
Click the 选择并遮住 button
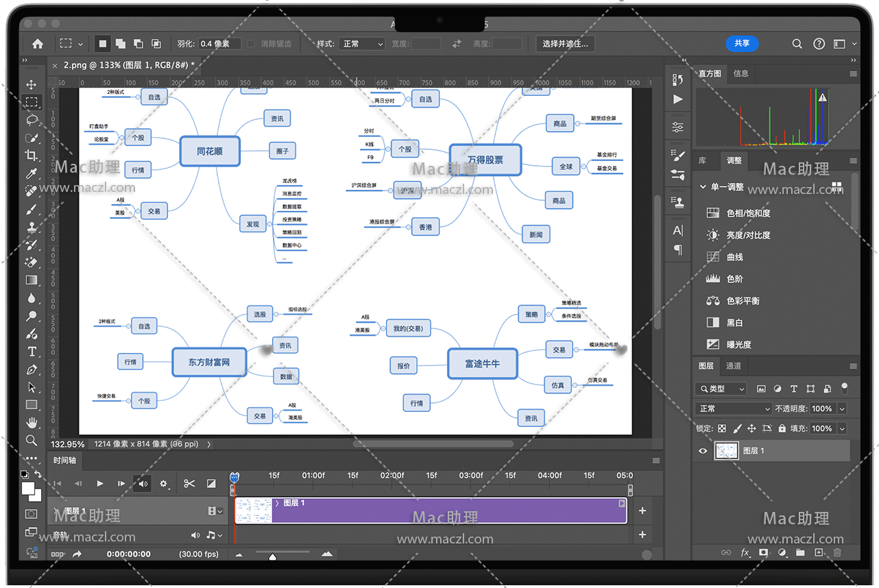[x=565, y=44]
